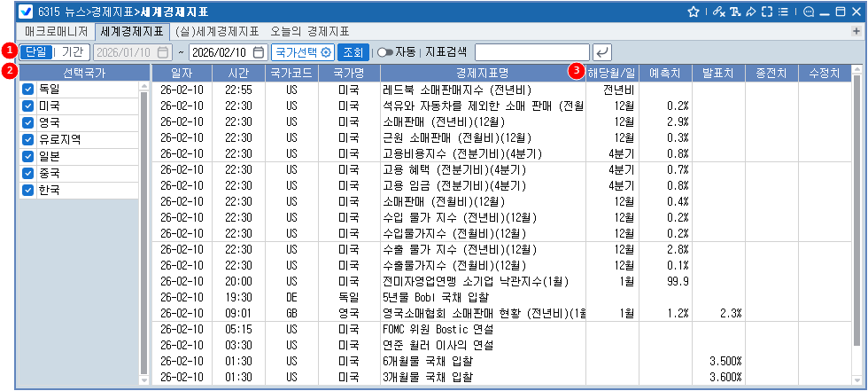Uncheck the 독일 country checkbox
This screenshot has width=868, height=391.
[x=28, y=90]
